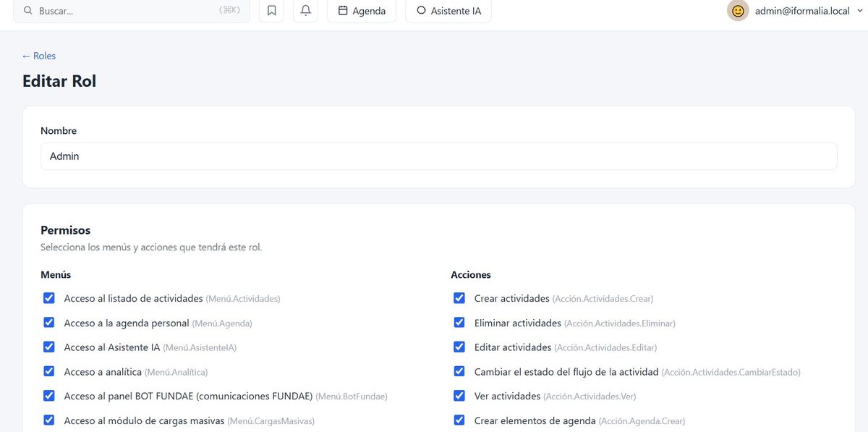
Task: Untick the Acceso a analítica checkbox
Action: tap(49, 372)
